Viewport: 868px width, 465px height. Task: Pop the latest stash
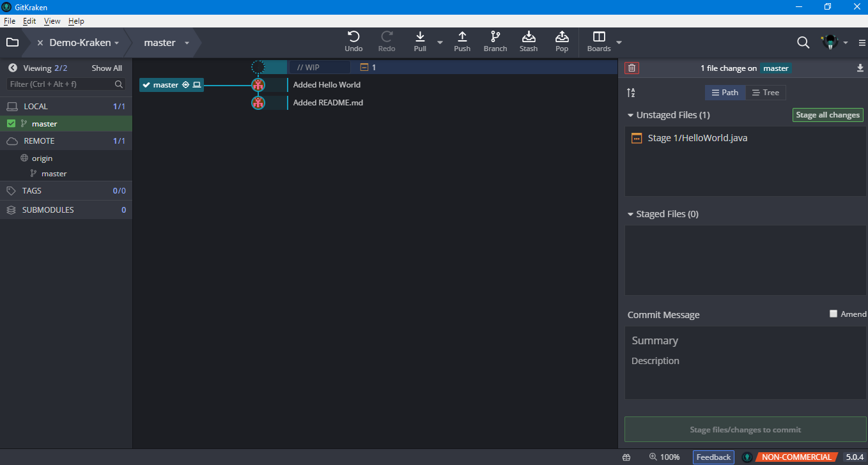click(x=562, y=42)
